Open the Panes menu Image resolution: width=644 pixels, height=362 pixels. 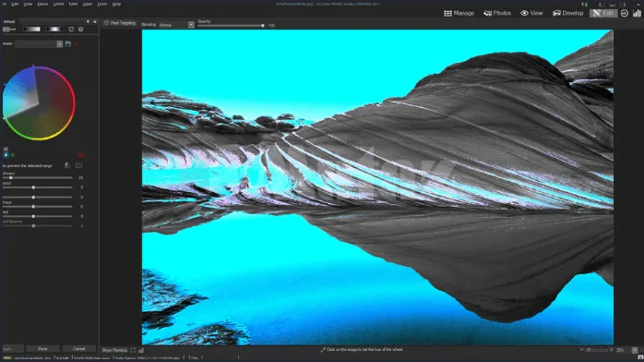[42, 4]
